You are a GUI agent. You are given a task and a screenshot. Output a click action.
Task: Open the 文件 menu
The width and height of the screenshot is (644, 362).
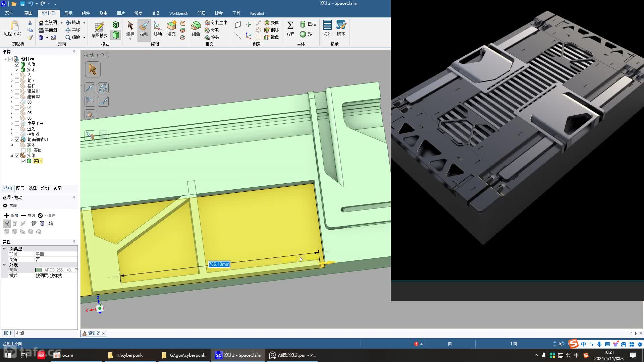[x=9, y=13]
